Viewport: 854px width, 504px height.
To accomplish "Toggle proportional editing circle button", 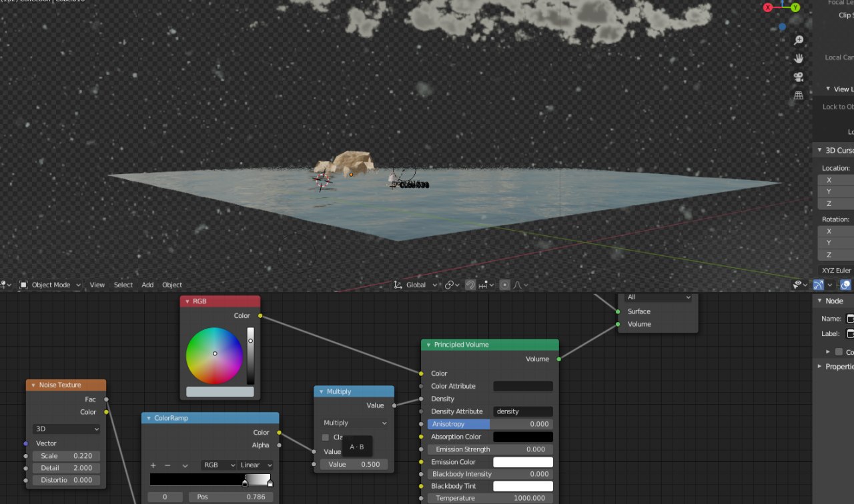I will (505, 285).
